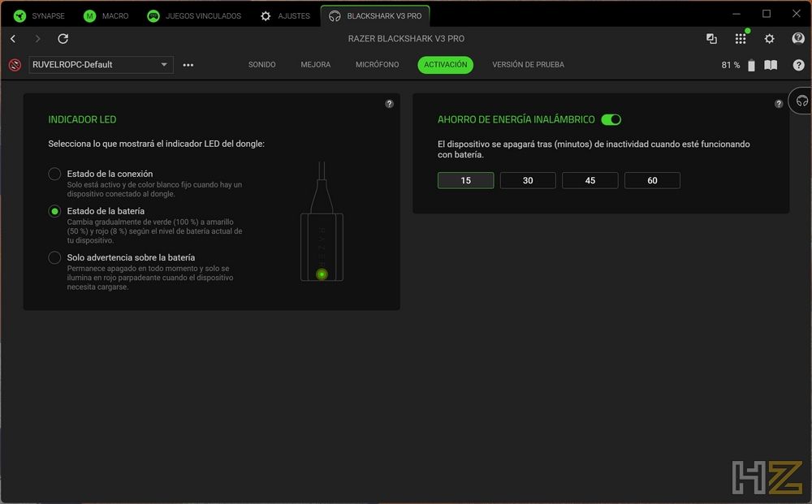
Task: Select the Activación section
Action: 445,65
